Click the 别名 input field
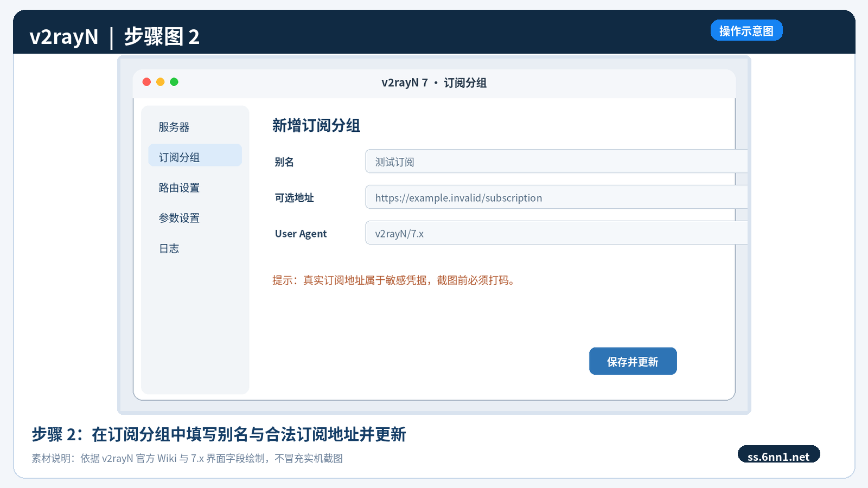This screenshot has height=488, width=868. [x=557, y=161]
